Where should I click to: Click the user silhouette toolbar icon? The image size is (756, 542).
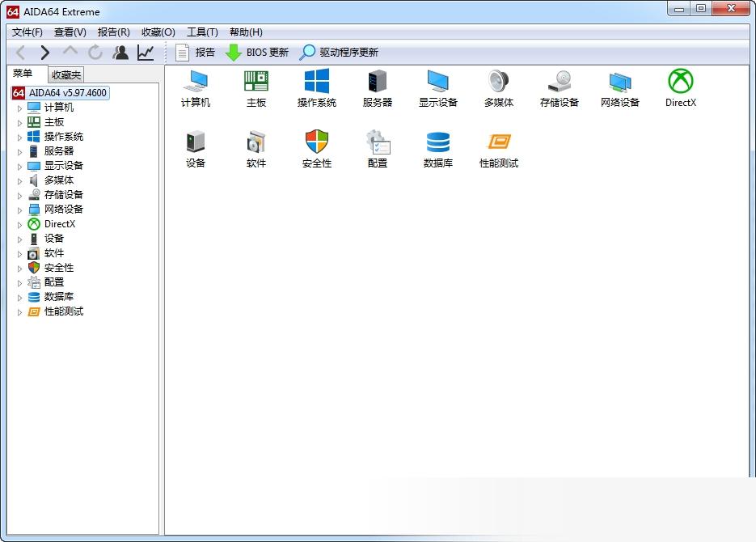click(x=120, y=52)
